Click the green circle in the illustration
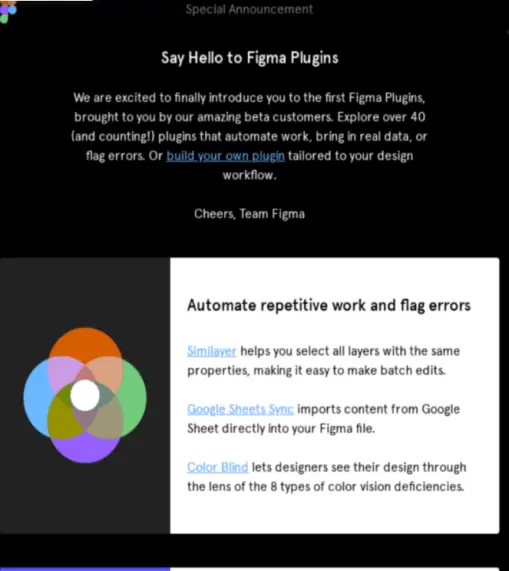This screenshot has height=571, width=509. tap(135, 397)
